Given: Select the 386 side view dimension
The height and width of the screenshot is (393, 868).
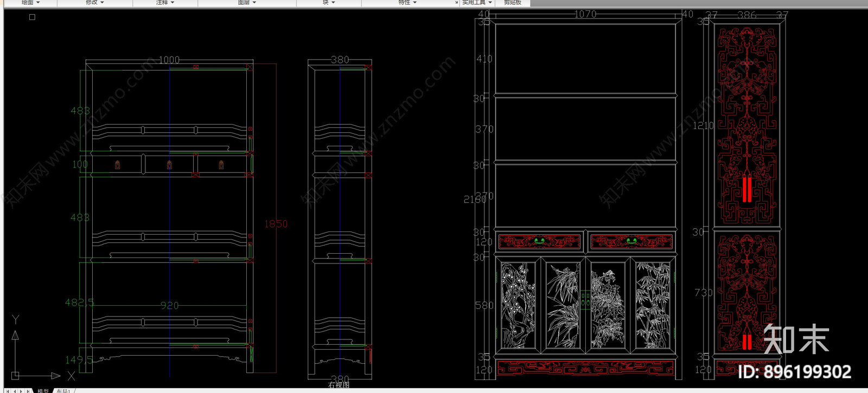Looking at the screenshot, I should coord(746,15).
